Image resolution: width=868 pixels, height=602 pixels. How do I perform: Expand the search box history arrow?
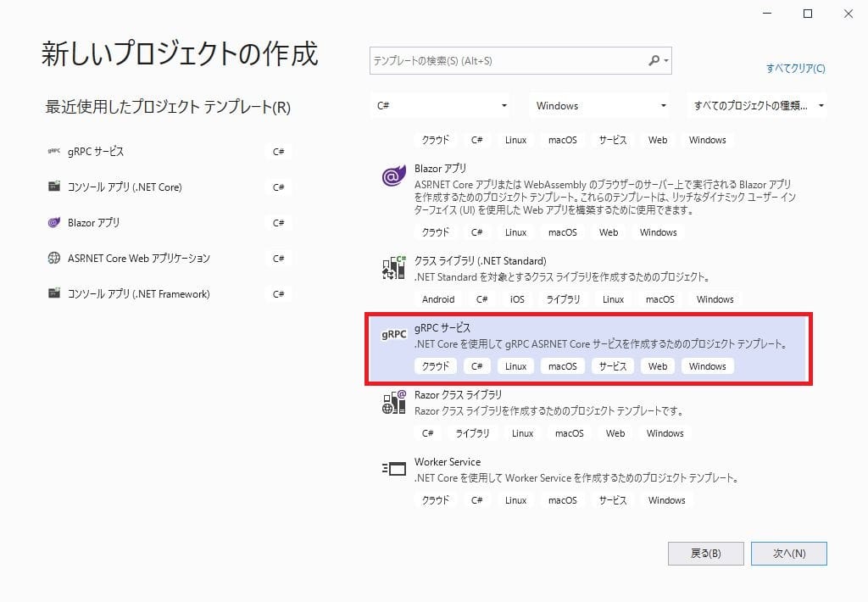point(666,60)
